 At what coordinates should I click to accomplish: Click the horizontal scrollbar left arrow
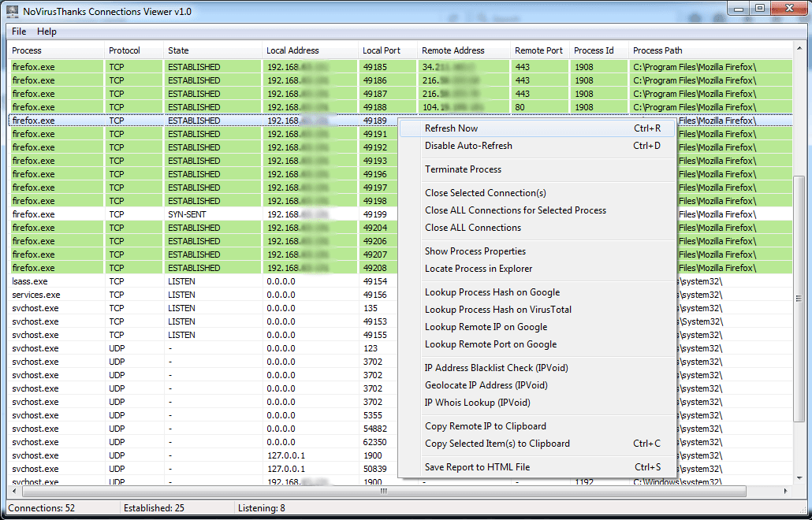coord(13,491)
